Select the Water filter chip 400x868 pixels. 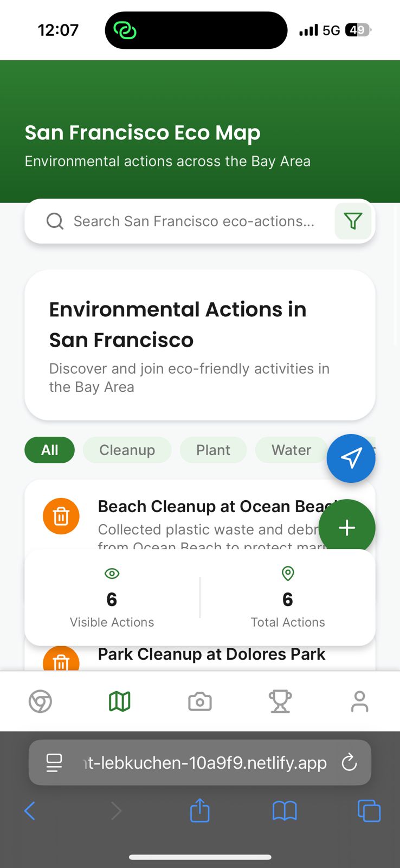point(291,450)
